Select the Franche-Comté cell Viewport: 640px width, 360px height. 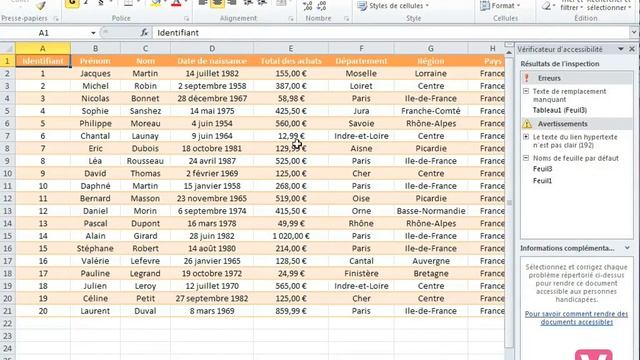pos(431,111)
